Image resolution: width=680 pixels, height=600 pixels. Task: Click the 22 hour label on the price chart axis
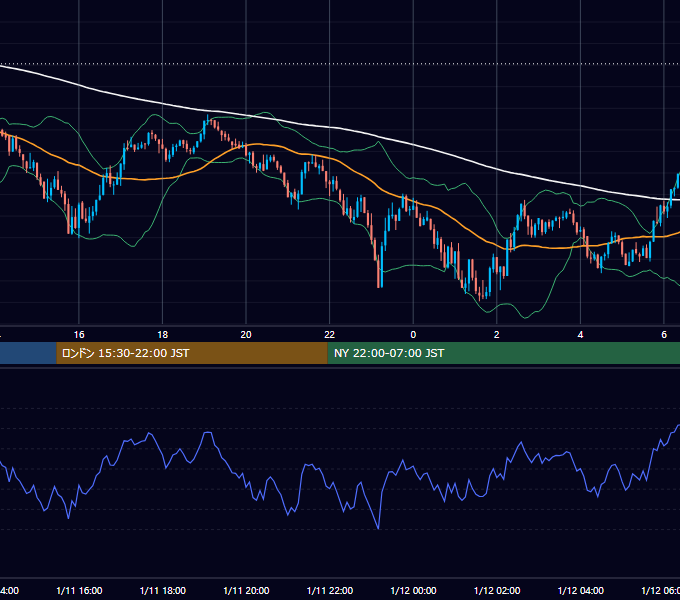point(330,335)
